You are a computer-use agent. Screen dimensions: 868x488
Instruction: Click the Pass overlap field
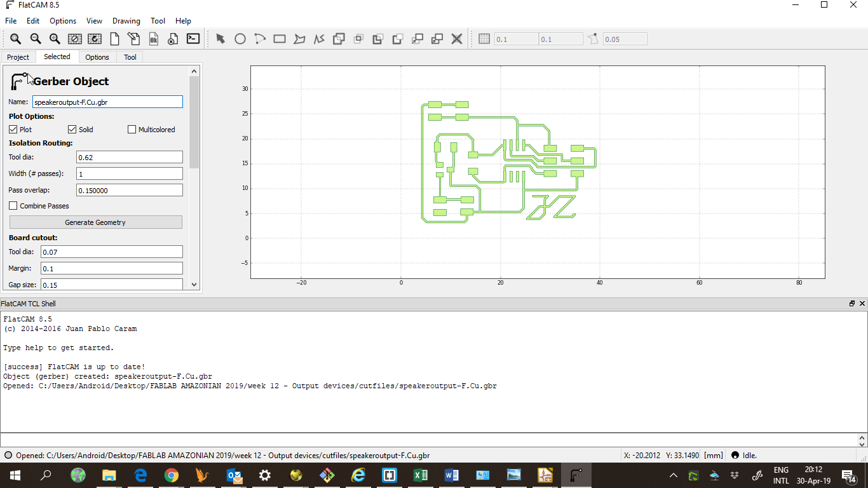point(130,190)
